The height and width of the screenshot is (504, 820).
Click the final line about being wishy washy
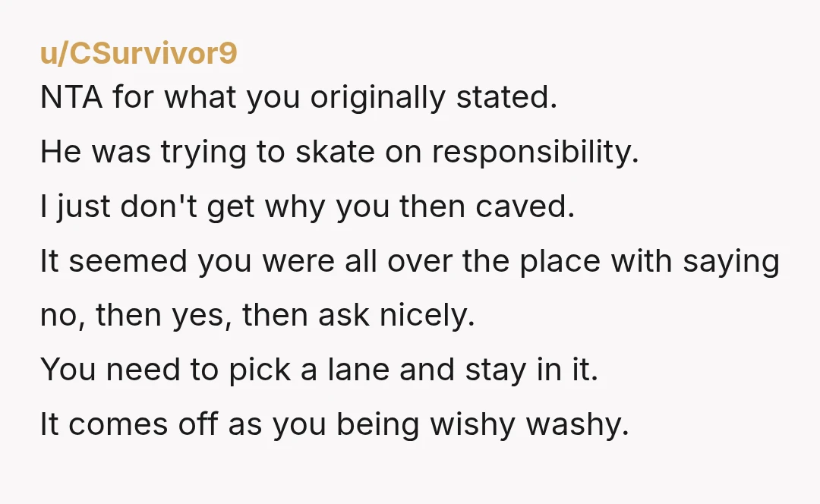pyautogui.click(x=335, y=424)
